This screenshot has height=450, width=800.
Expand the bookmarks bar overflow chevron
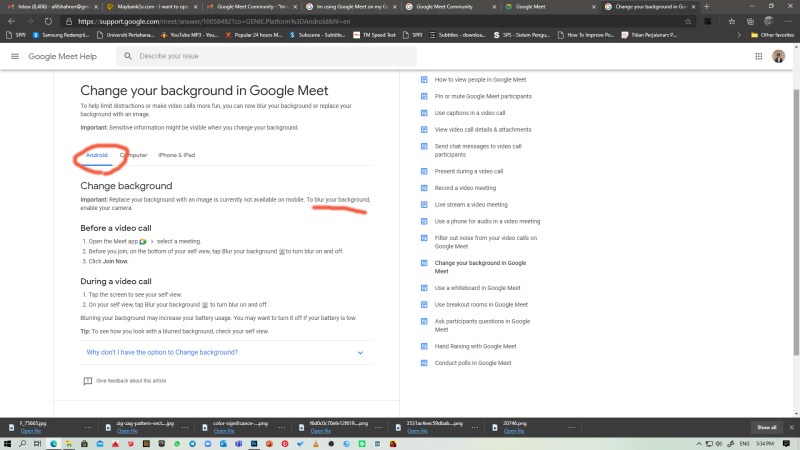pos(738,35)
